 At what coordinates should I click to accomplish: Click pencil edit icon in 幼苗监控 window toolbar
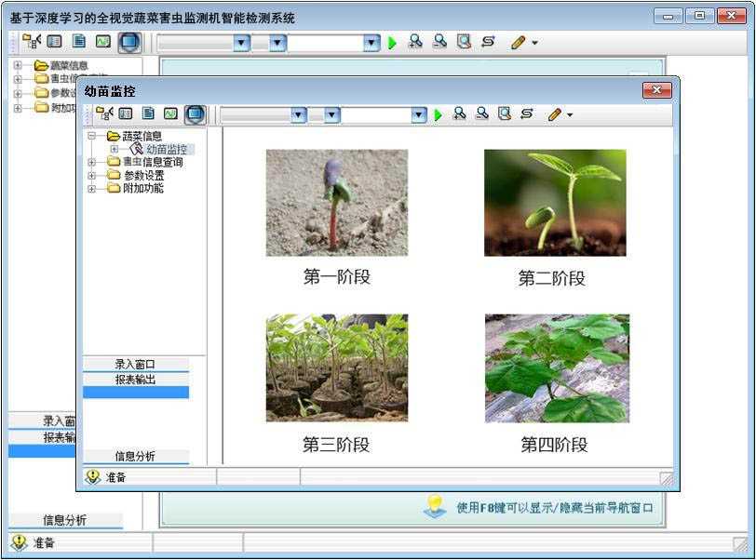coord(554,114)
